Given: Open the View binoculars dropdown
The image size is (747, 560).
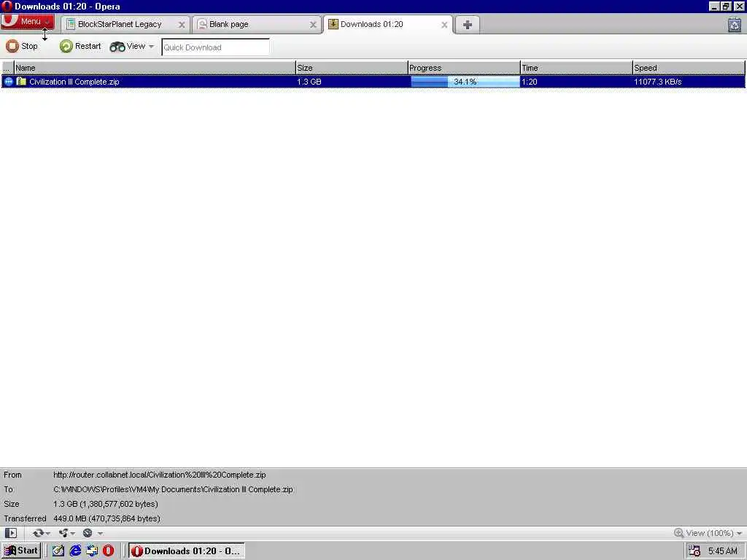Looking at the screenshot, I should [x=132, y=46].
